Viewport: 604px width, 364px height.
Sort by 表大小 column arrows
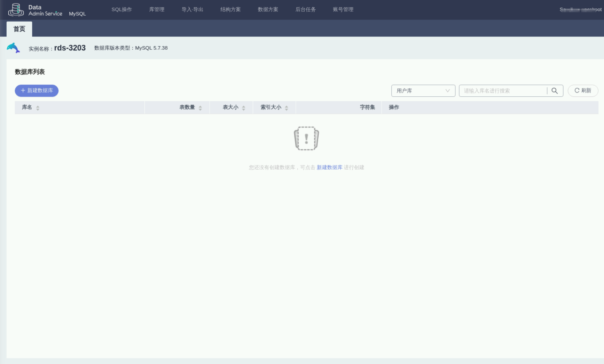243,108
